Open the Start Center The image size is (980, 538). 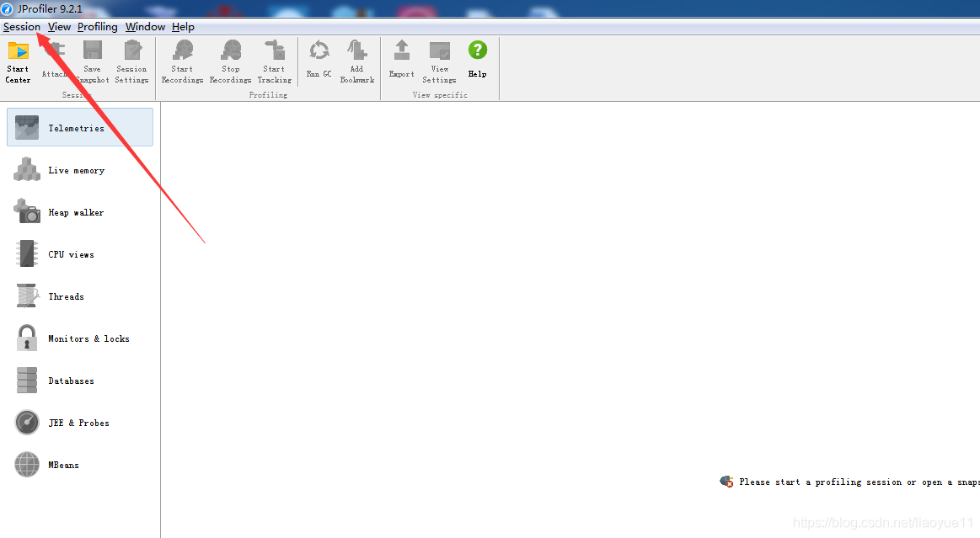click(19, 61)
